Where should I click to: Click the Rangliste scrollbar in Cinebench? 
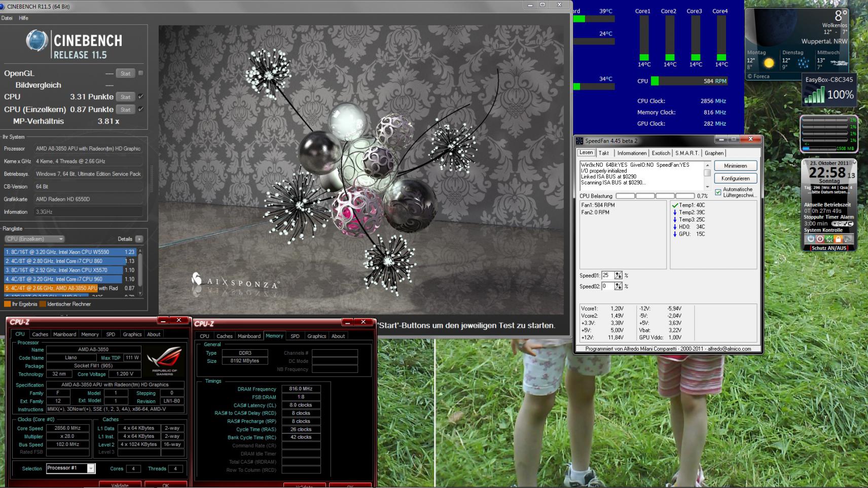click(140, 272)
